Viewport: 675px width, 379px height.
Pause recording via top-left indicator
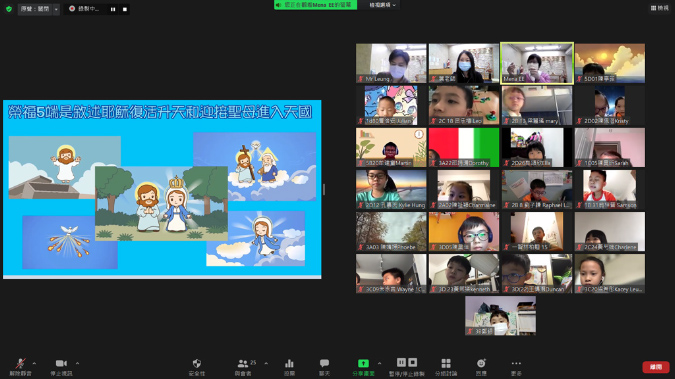[x=113, y=9]
